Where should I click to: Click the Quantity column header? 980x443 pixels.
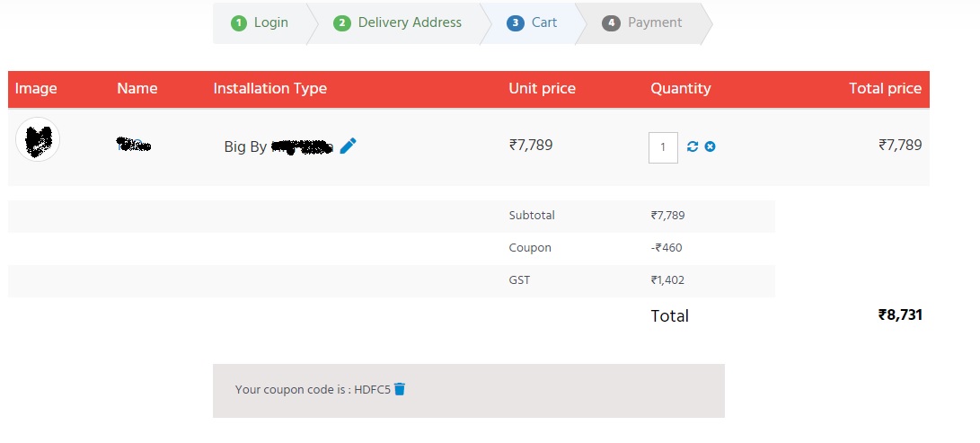coord(681,88)
